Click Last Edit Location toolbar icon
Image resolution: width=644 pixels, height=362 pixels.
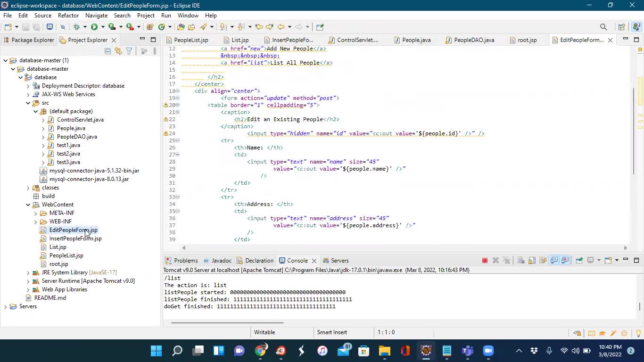click(259, 27)
